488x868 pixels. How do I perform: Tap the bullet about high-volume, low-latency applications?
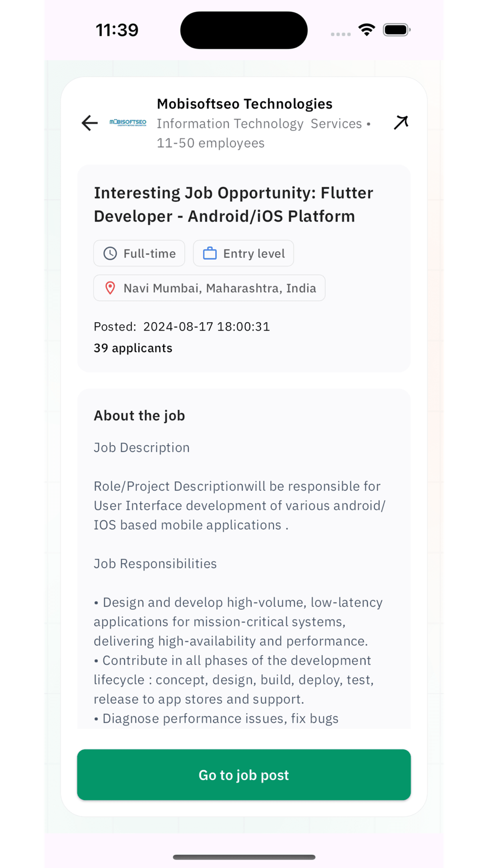238,621
